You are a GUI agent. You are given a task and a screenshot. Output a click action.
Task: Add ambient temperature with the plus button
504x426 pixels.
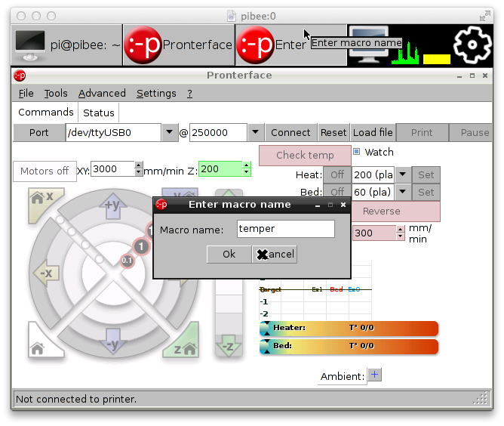coord(374,375)
